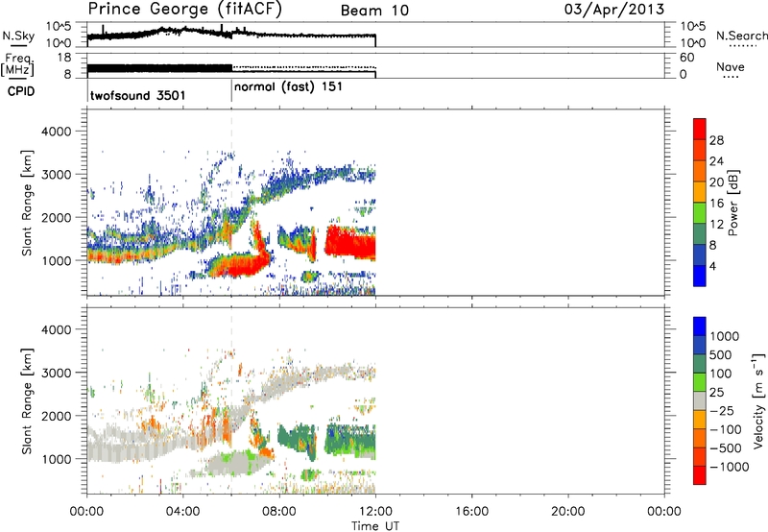Click the date '03/Apr/2013'
768x532 pixels.
click(x=614, y=10)
